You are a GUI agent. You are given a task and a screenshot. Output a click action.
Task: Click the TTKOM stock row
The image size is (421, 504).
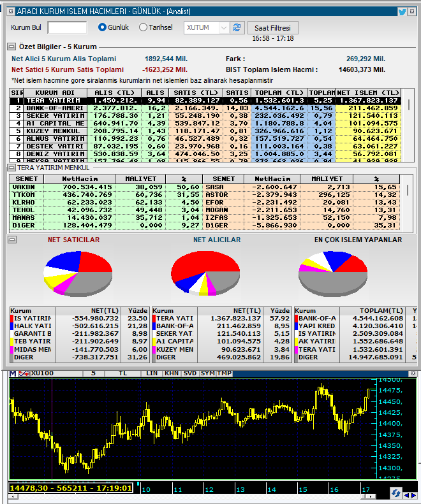coord(106,195)
